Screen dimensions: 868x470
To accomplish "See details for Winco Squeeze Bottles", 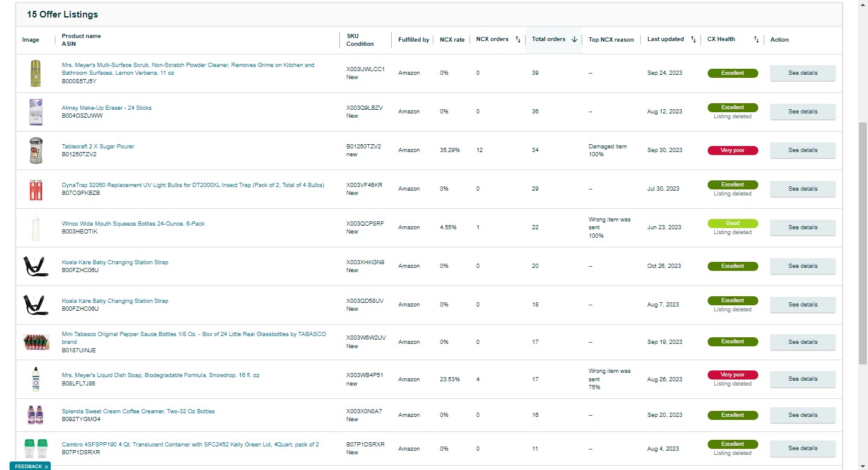I will [803, 227].
